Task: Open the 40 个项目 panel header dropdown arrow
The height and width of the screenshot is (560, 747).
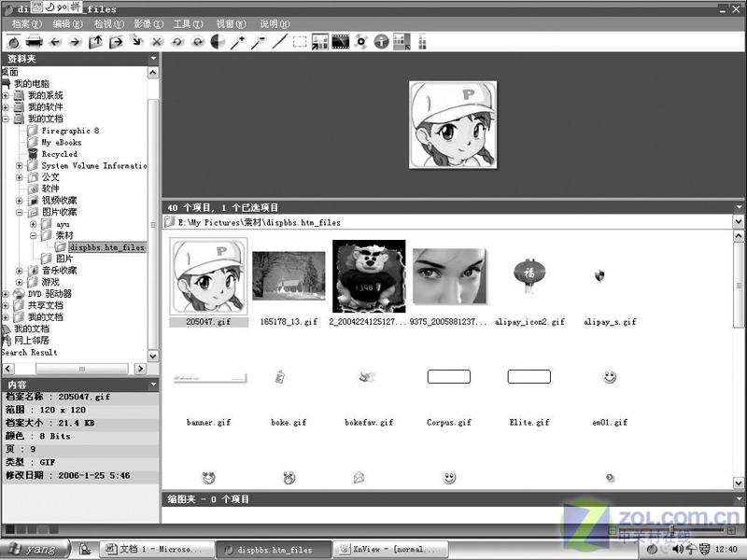Action: point(739,207)
